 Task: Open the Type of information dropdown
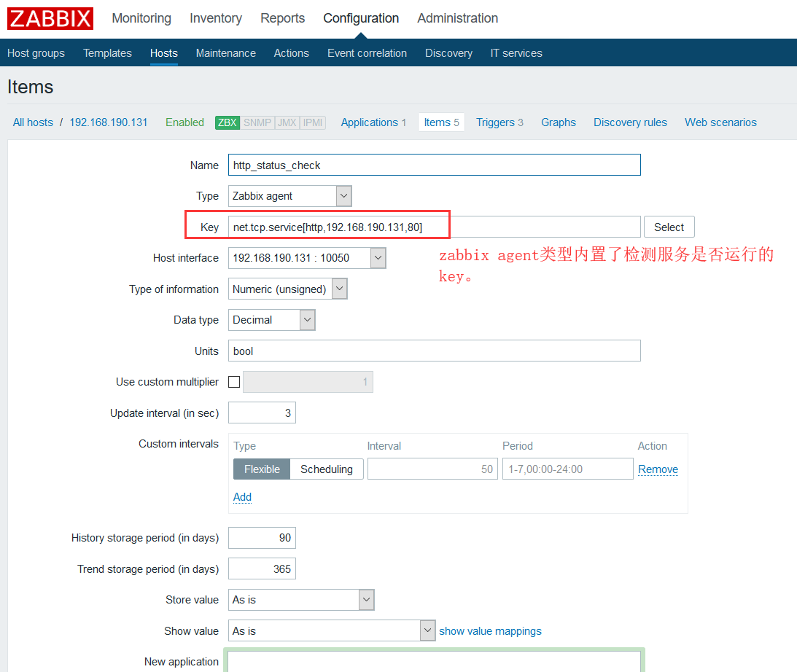point(288,289)
